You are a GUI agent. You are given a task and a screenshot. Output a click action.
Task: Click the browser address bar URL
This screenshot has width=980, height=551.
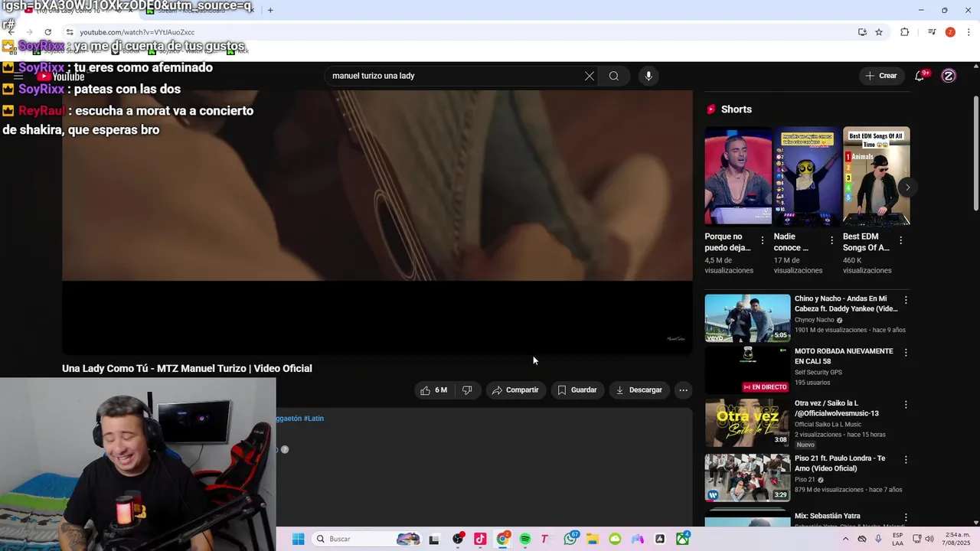137,32
